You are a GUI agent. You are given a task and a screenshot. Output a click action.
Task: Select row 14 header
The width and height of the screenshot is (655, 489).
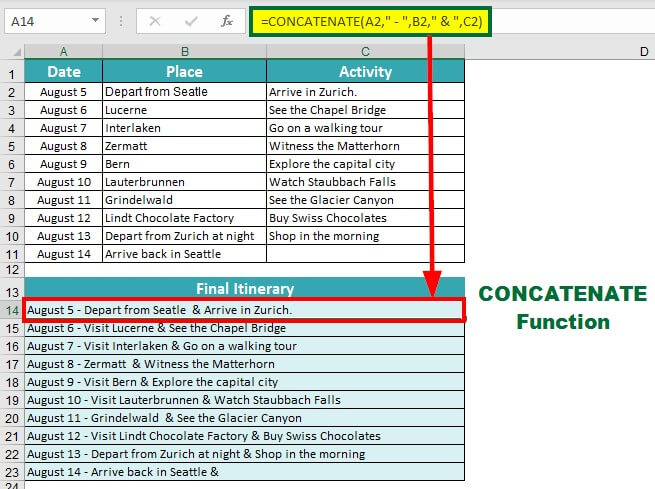[12, 310]
